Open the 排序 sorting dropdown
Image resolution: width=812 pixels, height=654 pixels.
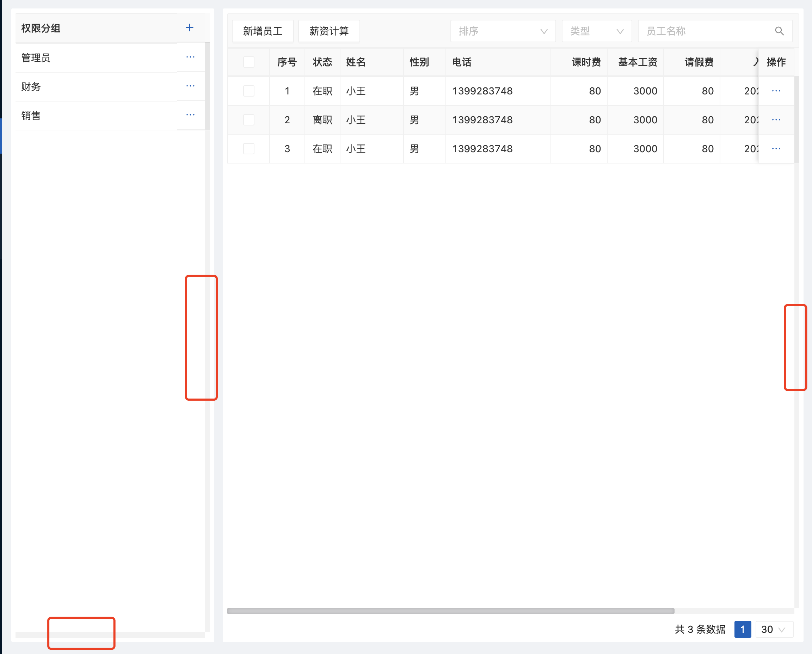[x=503, y=31]
